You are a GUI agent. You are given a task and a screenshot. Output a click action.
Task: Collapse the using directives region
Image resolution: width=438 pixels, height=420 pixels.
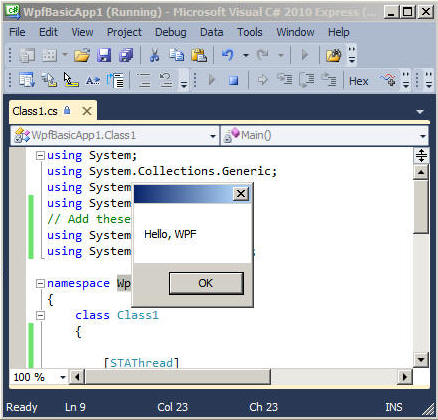pyautogui.click(x=40, y=156)
